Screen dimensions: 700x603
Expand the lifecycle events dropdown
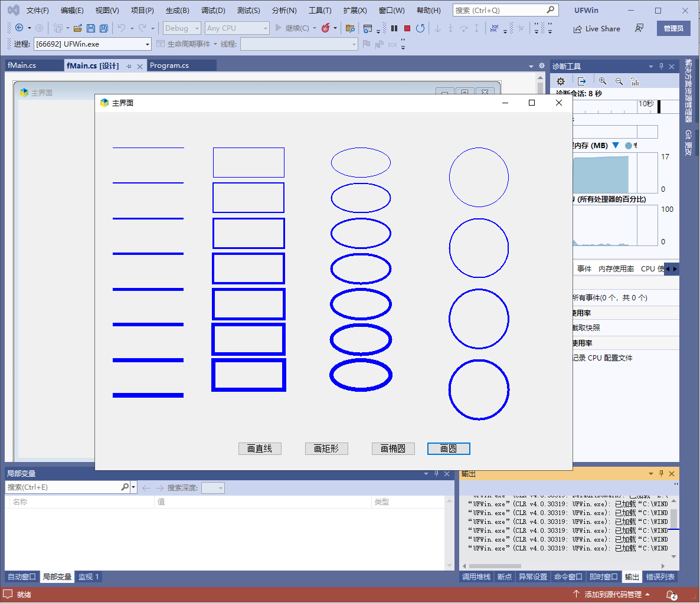pyautogui.click(x=215, y=44)
